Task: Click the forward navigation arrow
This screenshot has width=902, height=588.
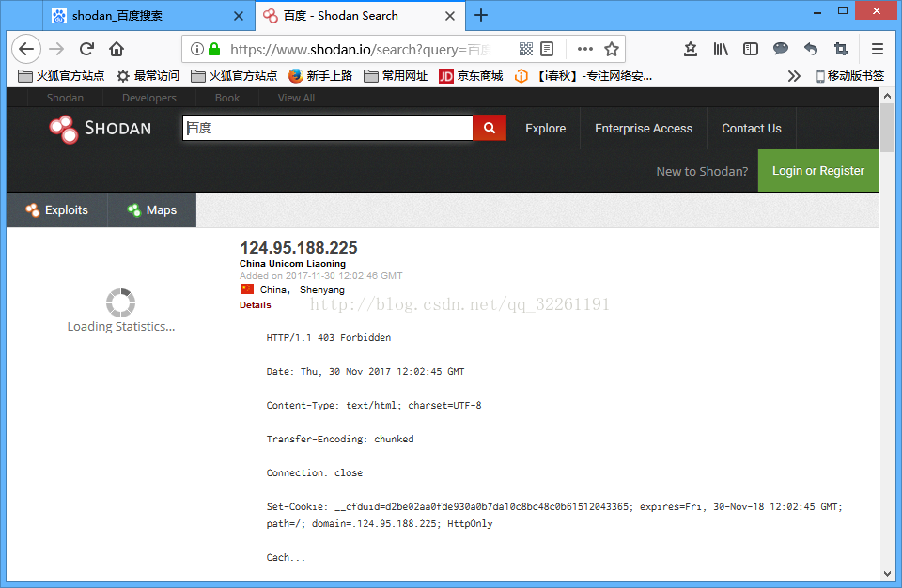Action: coord(56,49)
